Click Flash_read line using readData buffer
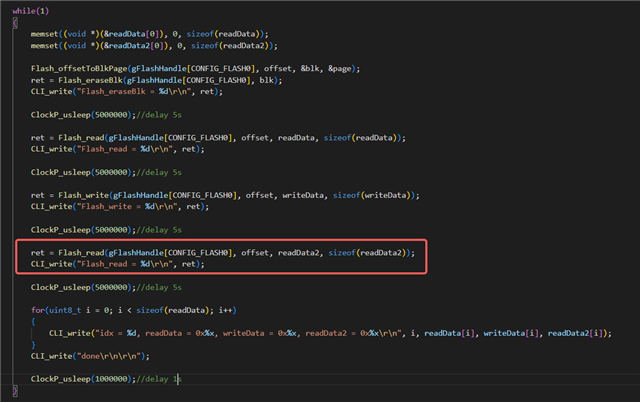This screenshot has height=402, width=640. tap(218, 138)
